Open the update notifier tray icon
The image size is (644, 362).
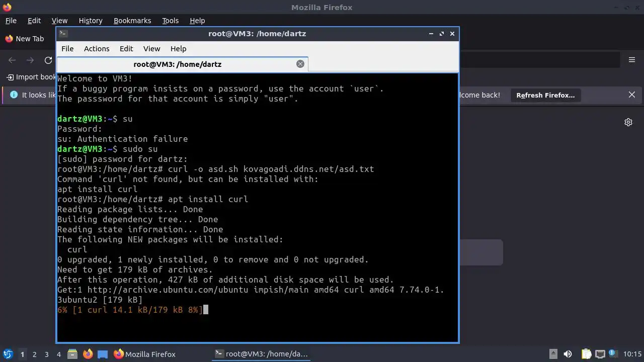pos(613,354)
